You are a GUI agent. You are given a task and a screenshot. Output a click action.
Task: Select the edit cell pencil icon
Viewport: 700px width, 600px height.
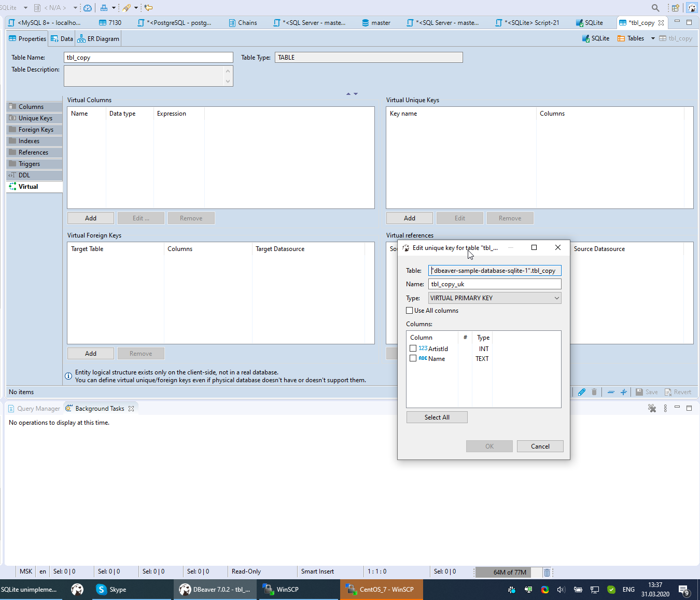click(x=581, y=392)
